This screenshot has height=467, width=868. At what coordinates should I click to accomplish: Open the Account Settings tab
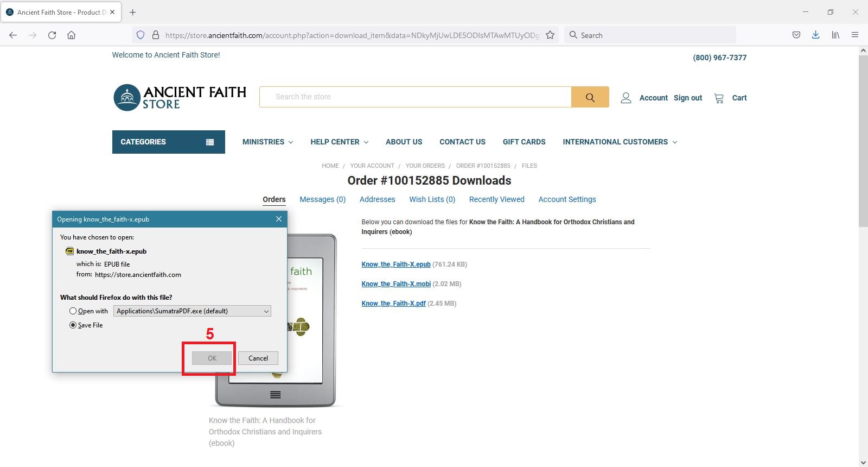pos(567,199)
